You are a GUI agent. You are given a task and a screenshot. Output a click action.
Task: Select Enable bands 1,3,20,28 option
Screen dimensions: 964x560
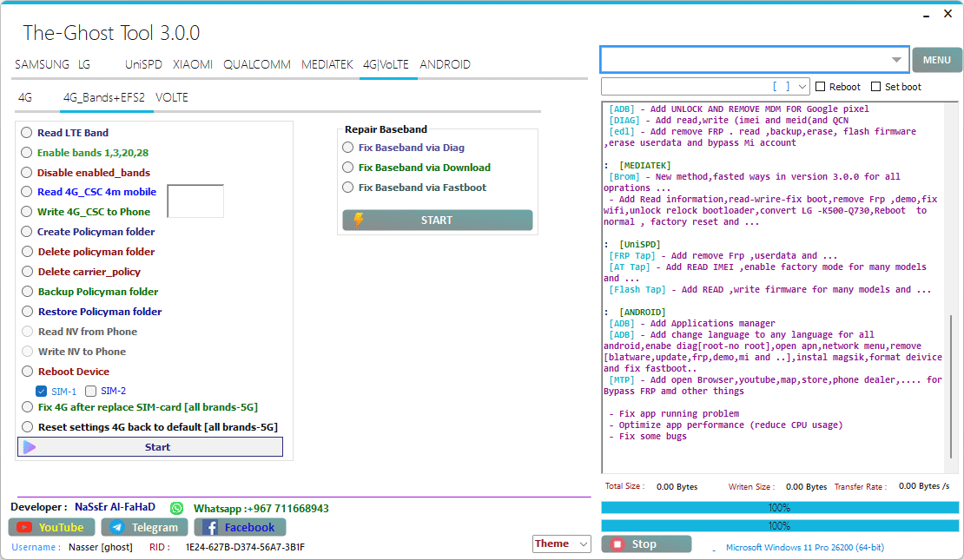(x=26, y=153)
